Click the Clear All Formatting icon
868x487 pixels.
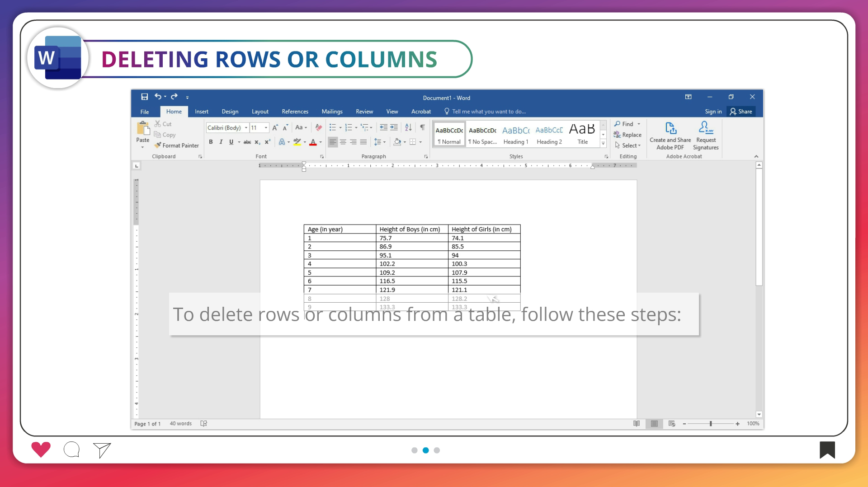[x=319, y=127]
